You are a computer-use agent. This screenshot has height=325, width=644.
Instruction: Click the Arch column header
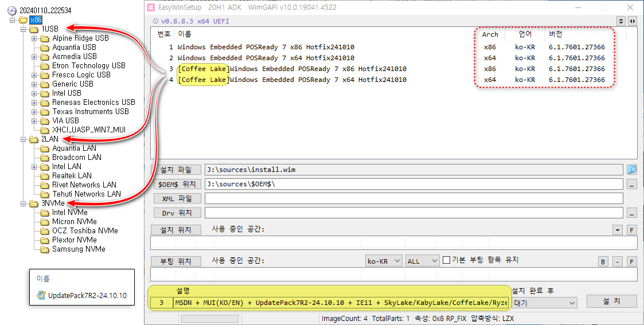tap(490, 34)
